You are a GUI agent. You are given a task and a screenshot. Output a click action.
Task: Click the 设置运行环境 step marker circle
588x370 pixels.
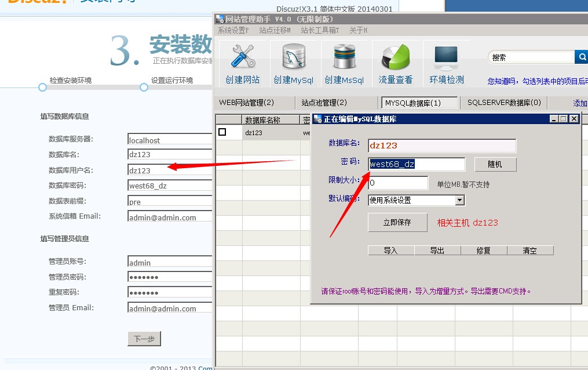[144, 88]
